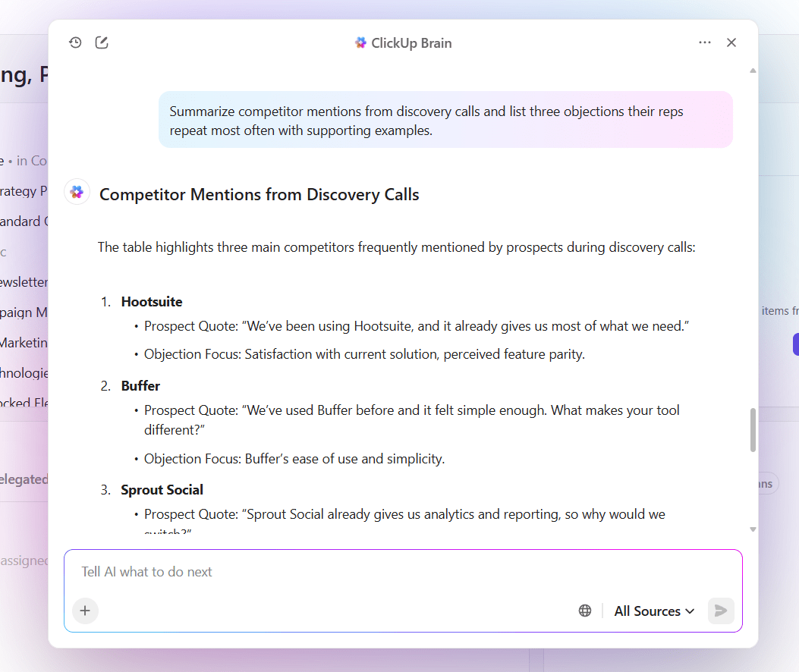Open the Marketing entry in the sidebar list
Viewport: 799px width, 672px height.
click(x=23, y=342)
